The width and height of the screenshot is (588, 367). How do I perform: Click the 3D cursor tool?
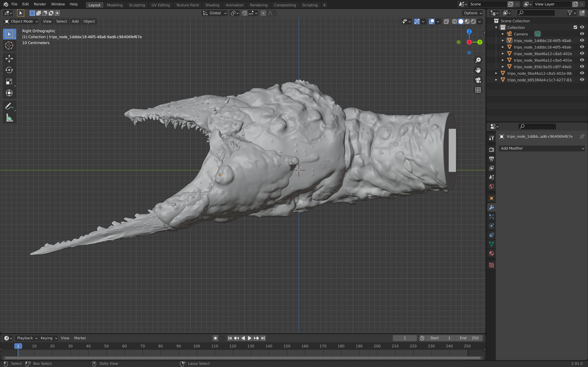click(x=9, y=45)
